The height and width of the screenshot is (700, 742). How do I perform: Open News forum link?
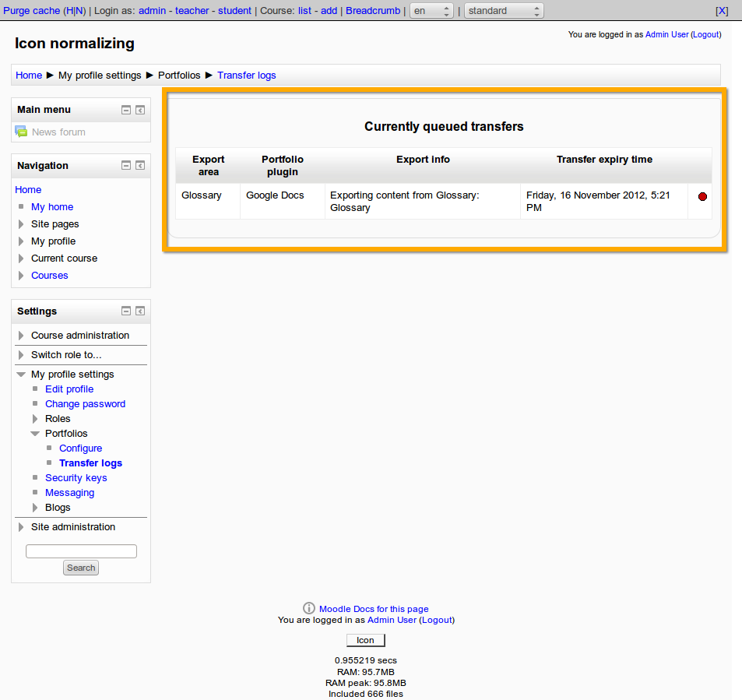coord(58,132)
